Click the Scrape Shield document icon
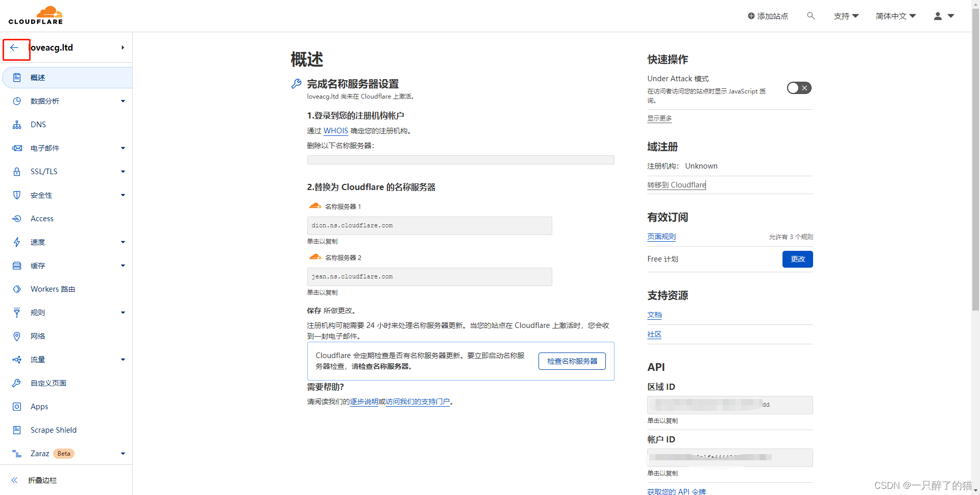This screenshot has width=980, height=495. (17, 430)
